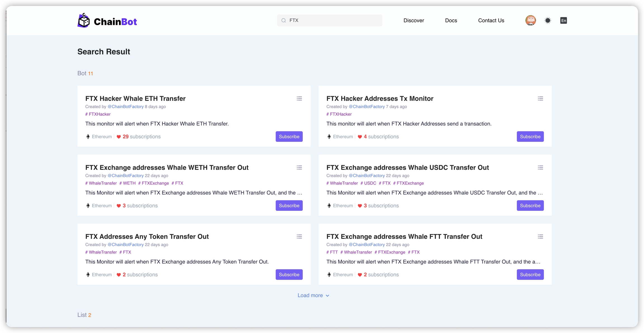
Task: Open list menu icon on FTX Hacker Addresses Tx Monitor
Action: tap(540, 98)
